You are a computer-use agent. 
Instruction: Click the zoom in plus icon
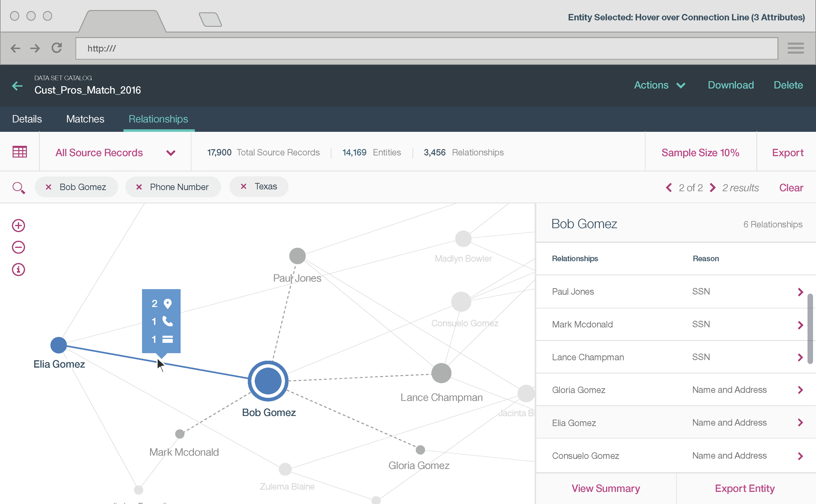pyautogui.click(x=18, y=226)
